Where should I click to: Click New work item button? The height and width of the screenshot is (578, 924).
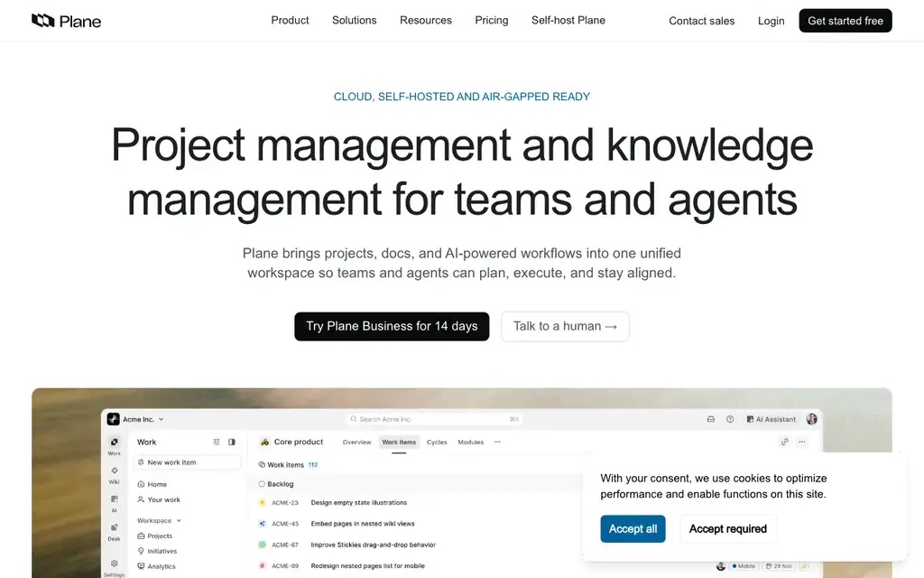click(x=188, y=462)
